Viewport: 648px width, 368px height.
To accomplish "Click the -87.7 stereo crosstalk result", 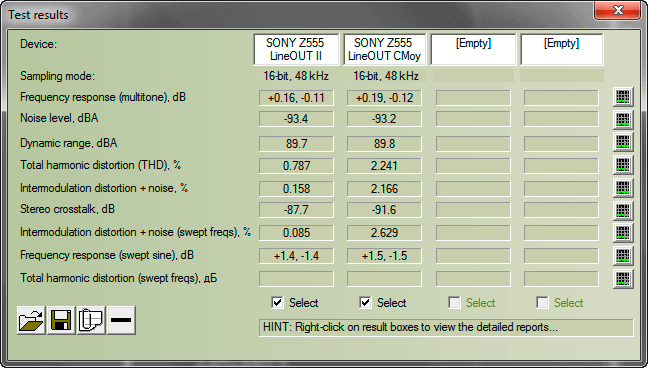I will point(296,210).
